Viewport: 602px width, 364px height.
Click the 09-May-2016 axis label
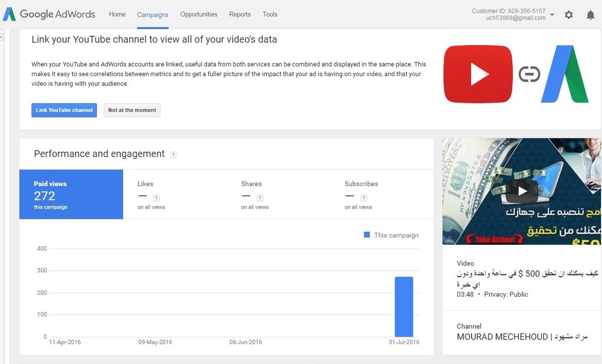(x=155, y=342)
